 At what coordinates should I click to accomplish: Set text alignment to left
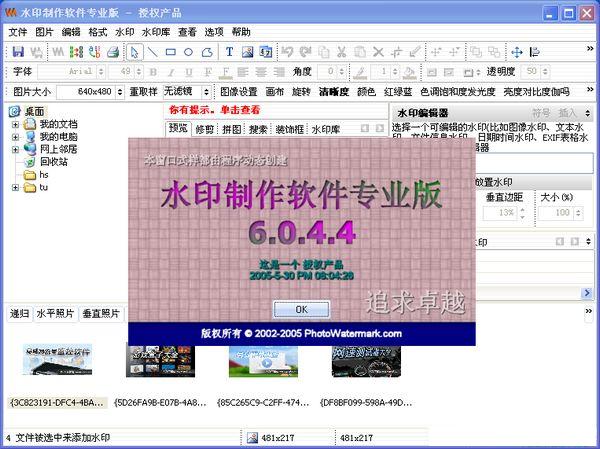(x=243, y=72)
